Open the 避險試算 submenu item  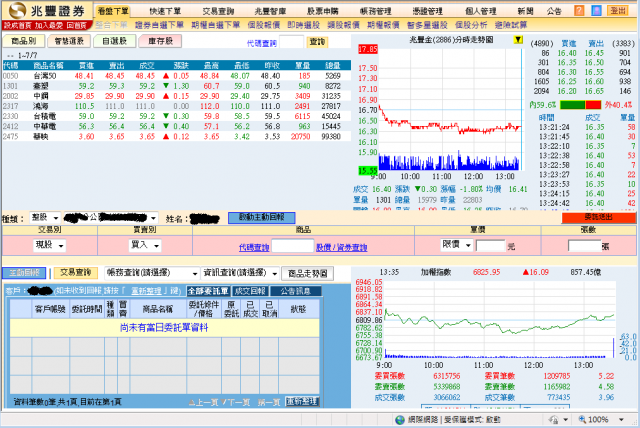click(511, 25)
